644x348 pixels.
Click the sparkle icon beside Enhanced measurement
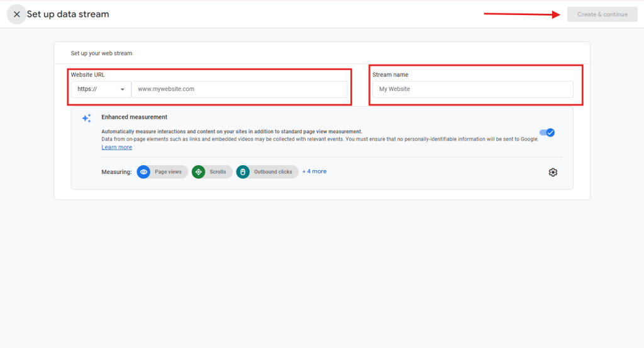point(87,118)
